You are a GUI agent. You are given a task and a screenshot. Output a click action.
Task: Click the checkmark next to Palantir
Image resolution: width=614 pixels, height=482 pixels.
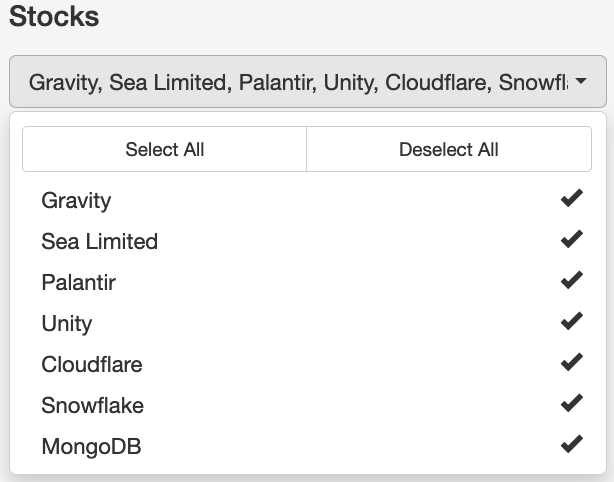[x=571, y=282]
